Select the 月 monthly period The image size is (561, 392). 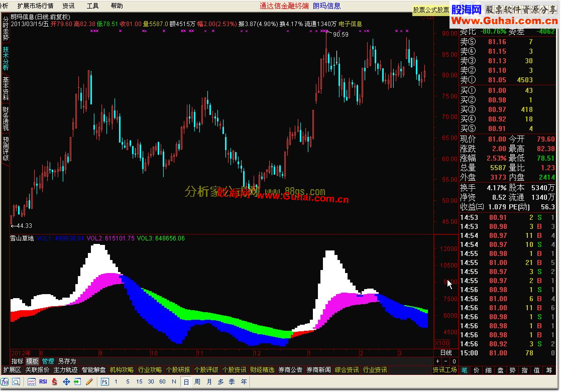click(209, 381)
